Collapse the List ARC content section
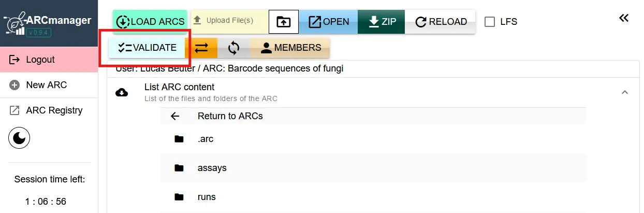 point(625,92)
